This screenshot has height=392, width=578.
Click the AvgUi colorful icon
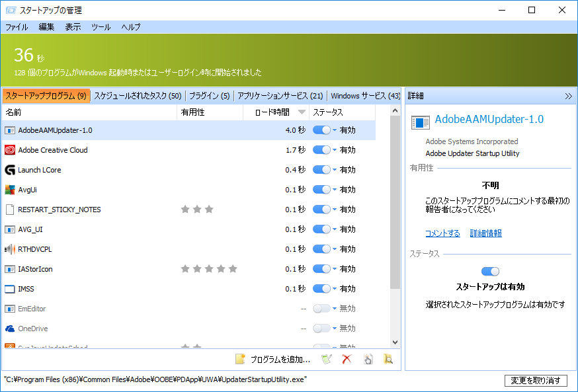point(10,190)
